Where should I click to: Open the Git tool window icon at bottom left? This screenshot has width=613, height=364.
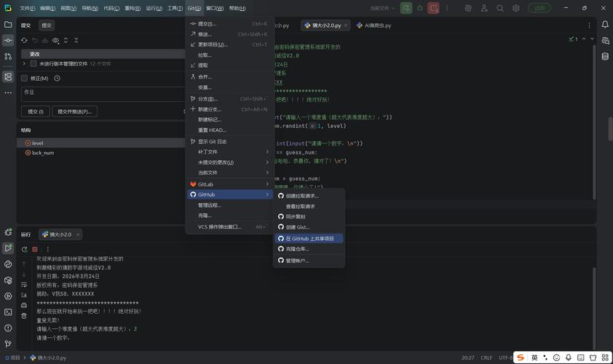[8, 344]
